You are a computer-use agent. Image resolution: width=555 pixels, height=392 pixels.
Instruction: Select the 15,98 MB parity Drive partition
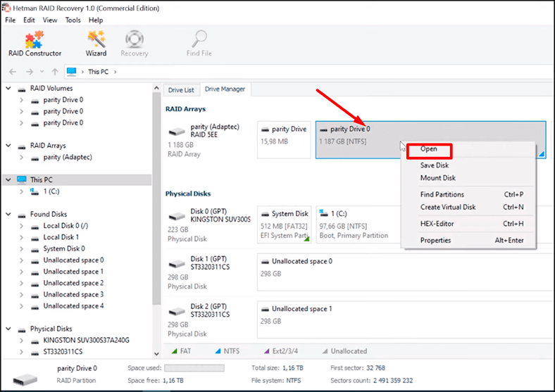click(x=284, y=140)
